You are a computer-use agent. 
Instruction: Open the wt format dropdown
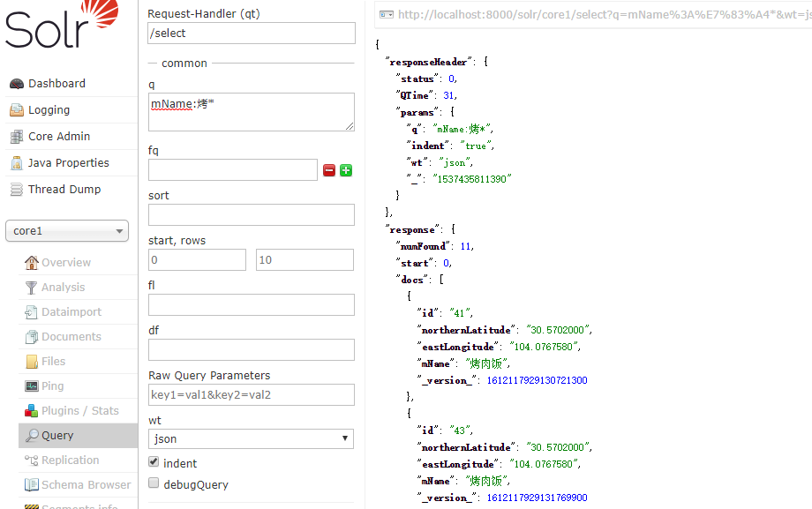252,438
